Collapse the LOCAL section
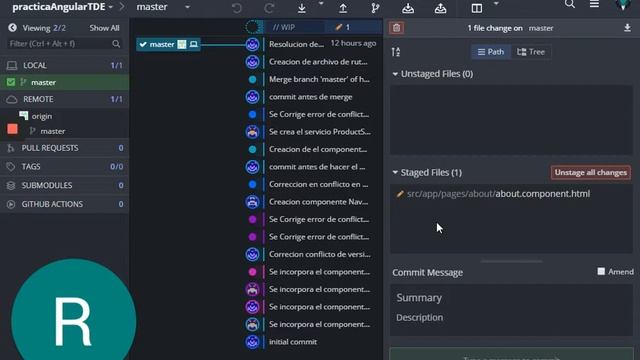This screenshot has height=360, width=640. 64,65
